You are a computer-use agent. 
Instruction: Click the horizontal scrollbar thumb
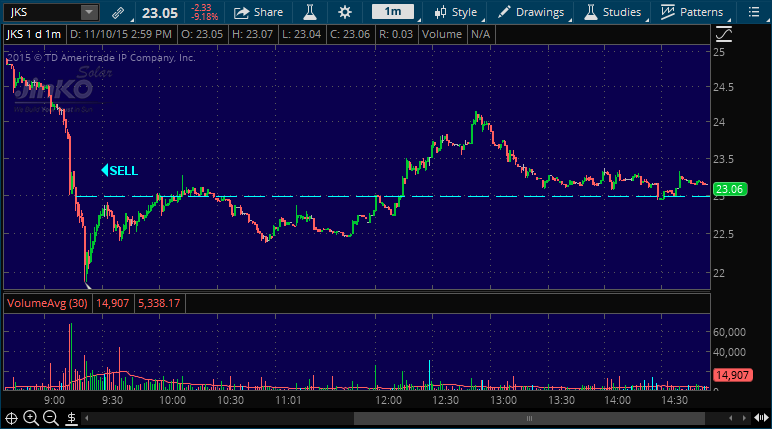point(529,419)
